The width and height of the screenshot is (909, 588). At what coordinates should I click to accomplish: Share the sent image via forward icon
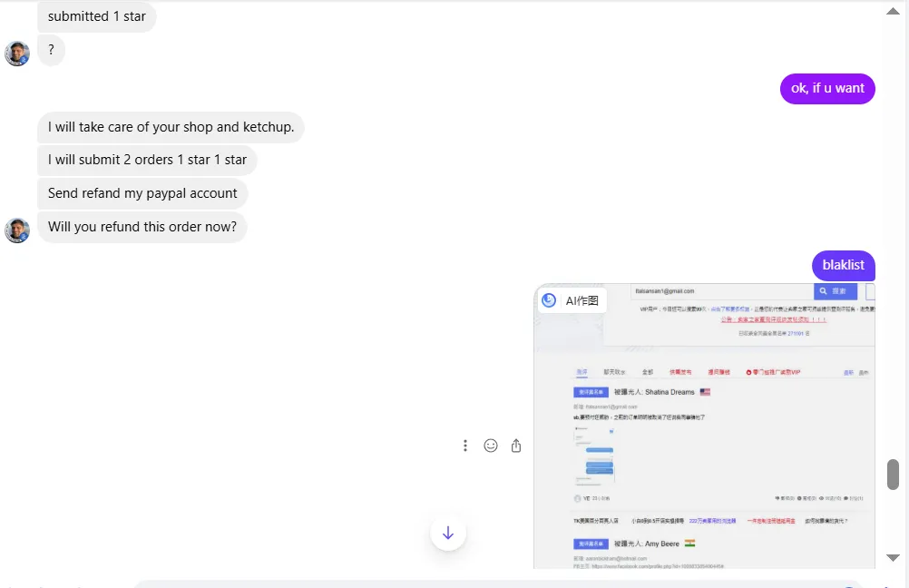point(516,446)
